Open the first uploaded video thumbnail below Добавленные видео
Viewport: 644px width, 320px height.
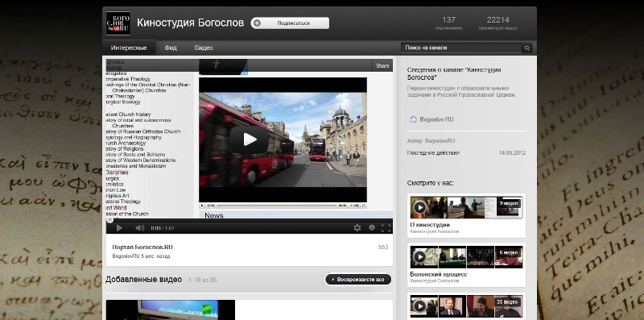tap(171, 310)
